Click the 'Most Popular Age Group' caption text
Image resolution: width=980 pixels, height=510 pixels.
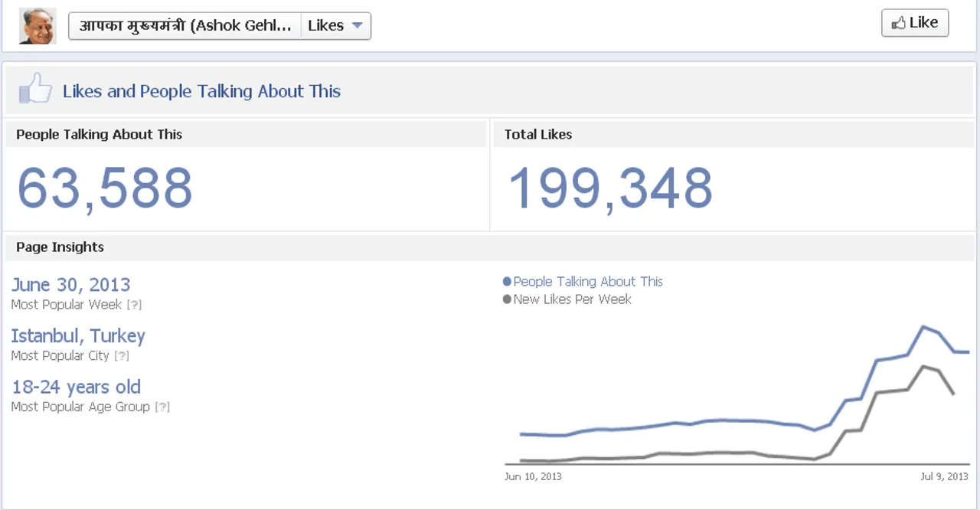pyautogui.click(x=80, y=407)
